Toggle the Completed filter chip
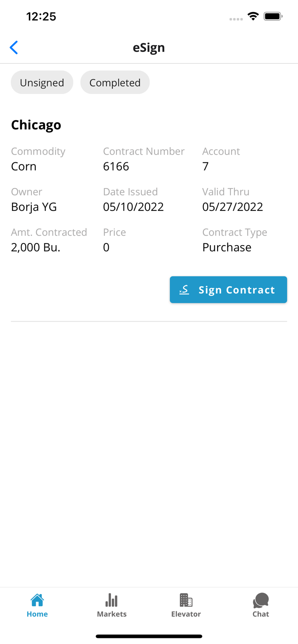 coord(115,82)
